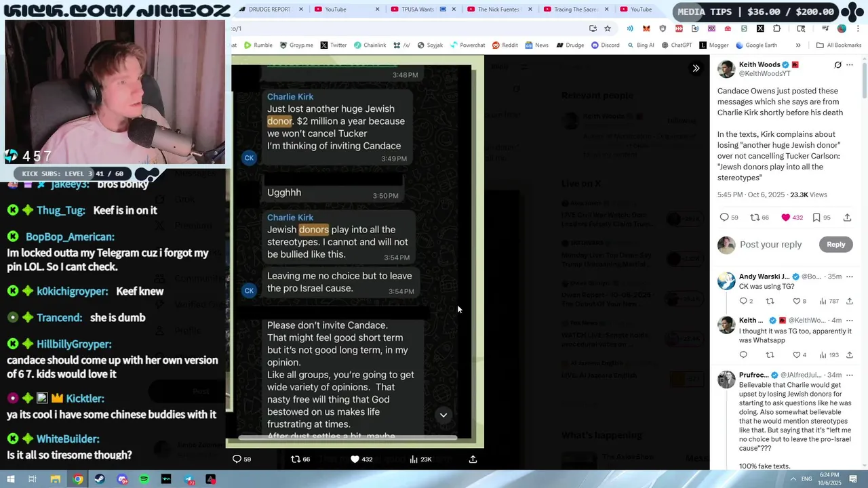The height and width of the screenshot is (488, 868).
Task: Open the Rumble bookmark
Action: pos(258,45)
